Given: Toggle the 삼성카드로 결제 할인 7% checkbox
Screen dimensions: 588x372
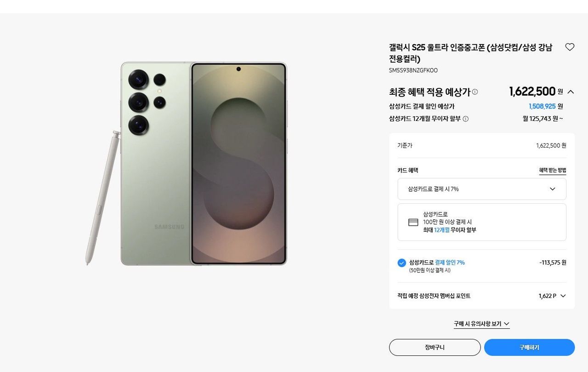Looking at the screenshot, I should 401,263.
